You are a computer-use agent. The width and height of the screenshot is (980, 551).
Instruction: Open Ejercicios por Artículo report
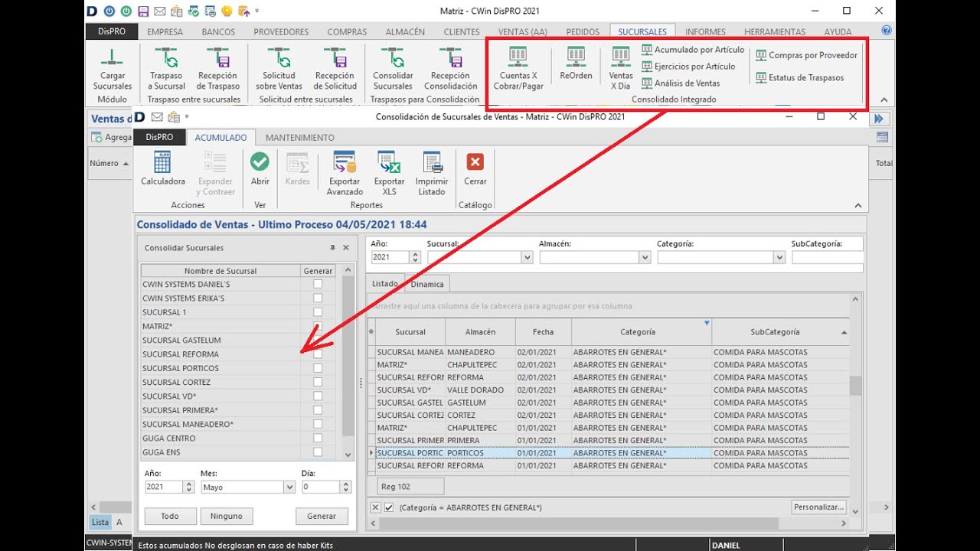pyautogui.click(x=688, y=67)
